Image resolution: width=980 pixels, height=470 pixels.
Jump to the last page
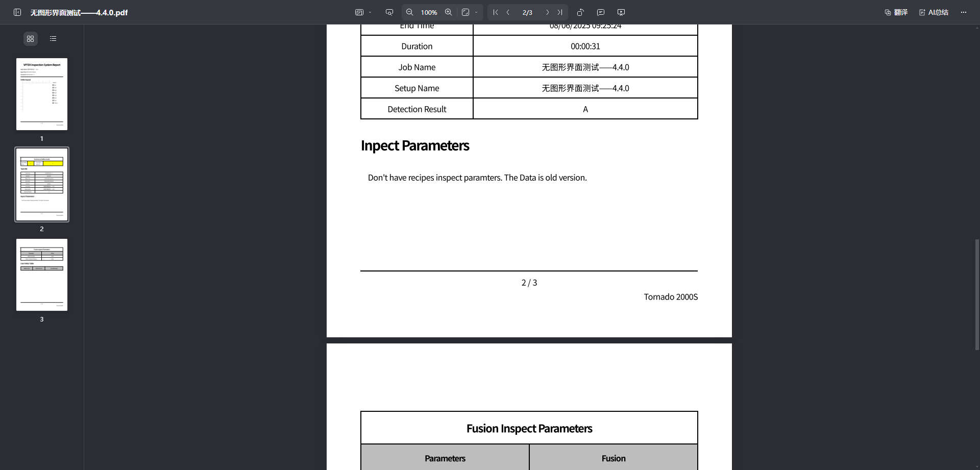point(560,12)
